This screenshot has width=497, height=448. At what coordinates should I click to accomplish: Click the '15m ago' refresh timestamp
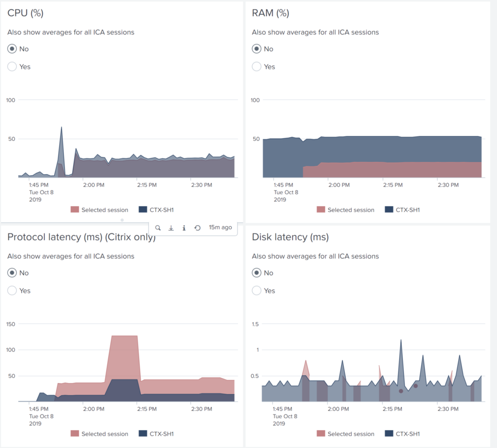point(220,228)
